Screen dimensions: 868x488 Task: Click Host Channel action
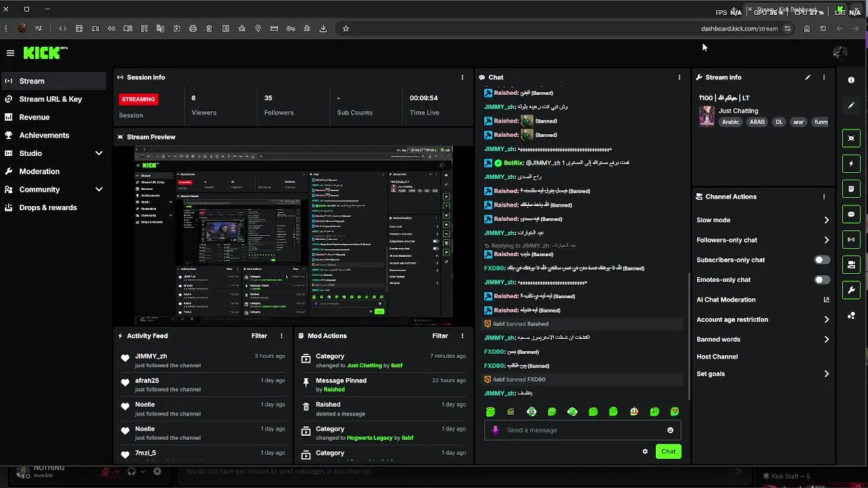pyautogui.click(x=717, y=357)
